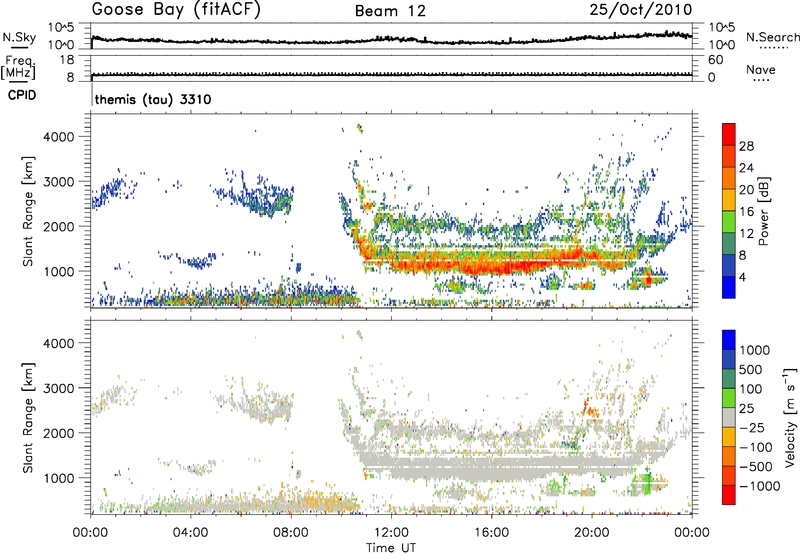Click the '12:00' time tick label
This screenshot has width=800, height=554.
point(391,533)
